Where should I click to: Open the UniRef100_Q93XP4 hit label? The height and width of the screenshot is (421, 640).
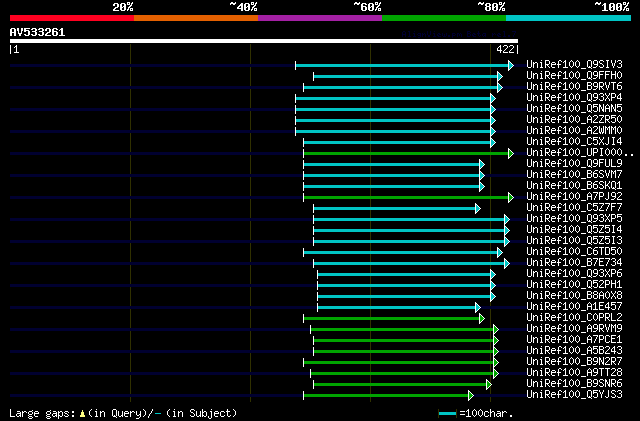coord(574,98)
